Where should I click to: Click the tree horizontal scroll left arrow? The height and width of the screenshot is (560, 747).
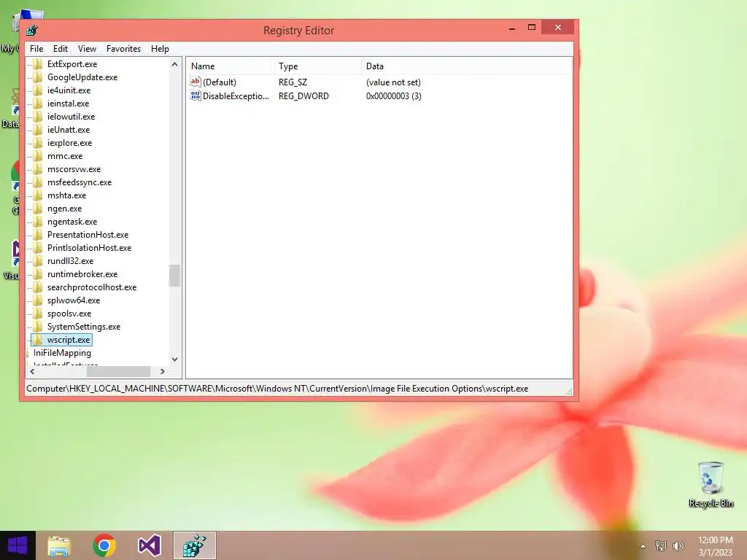pyautogui.click(x=32, y=371)
